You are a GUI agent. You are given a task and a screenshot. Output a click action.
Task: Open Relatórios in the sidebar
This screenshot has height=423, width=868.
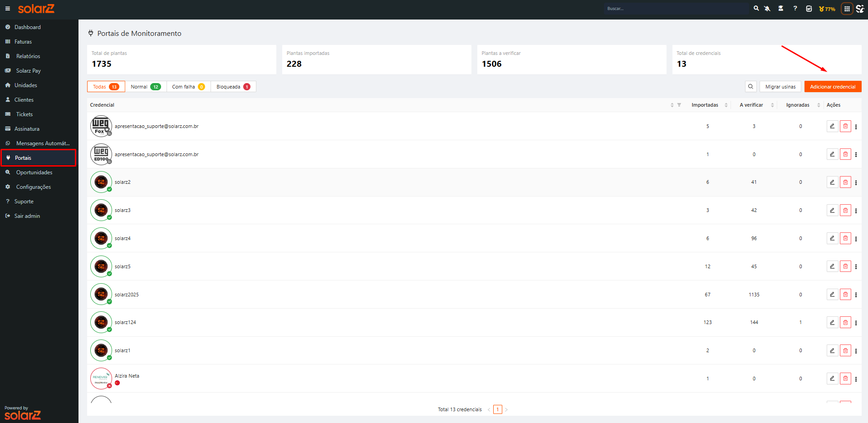tap(39, 56)
